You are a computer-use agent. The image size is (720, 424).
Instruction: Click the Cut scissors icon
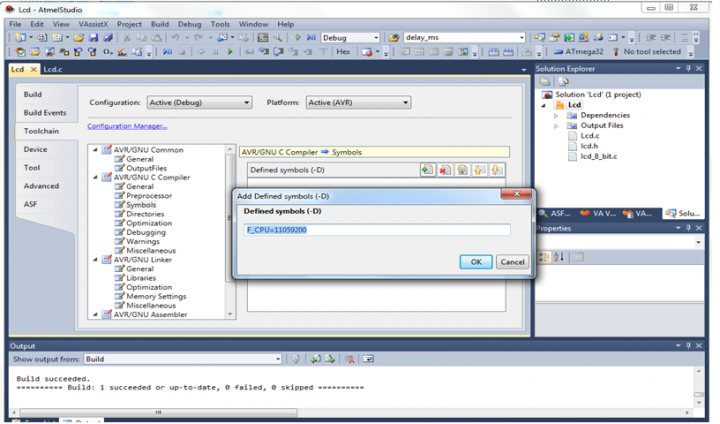pos(127,38)
